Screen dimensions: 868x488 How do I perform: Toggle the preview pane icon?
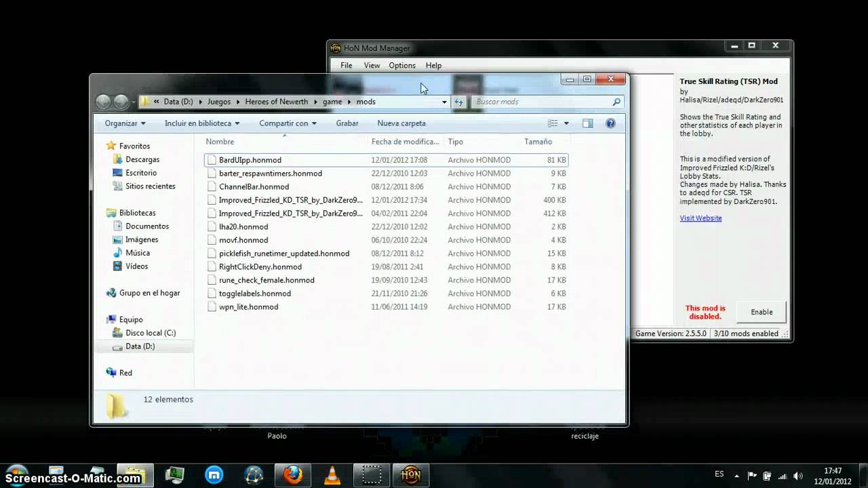(x=588, y=123)
